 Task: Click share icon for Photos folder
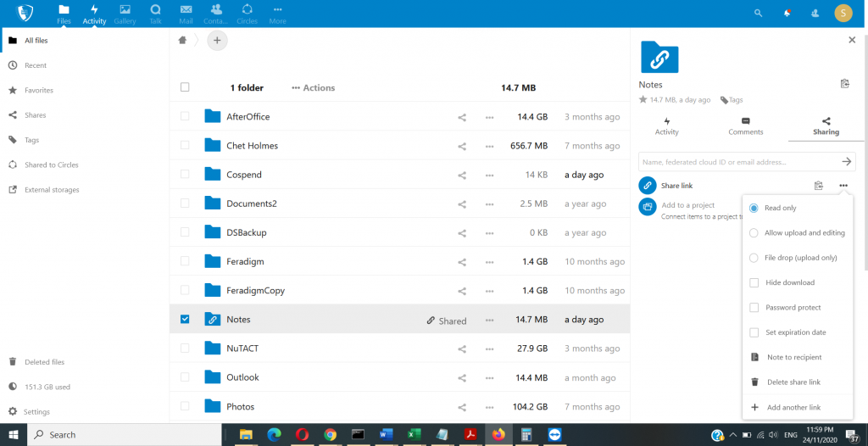point(462,407)
